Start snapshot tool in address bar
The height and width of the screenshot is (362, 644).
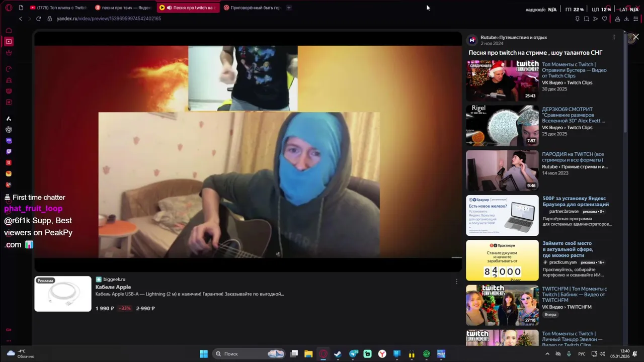coord(586,19)
